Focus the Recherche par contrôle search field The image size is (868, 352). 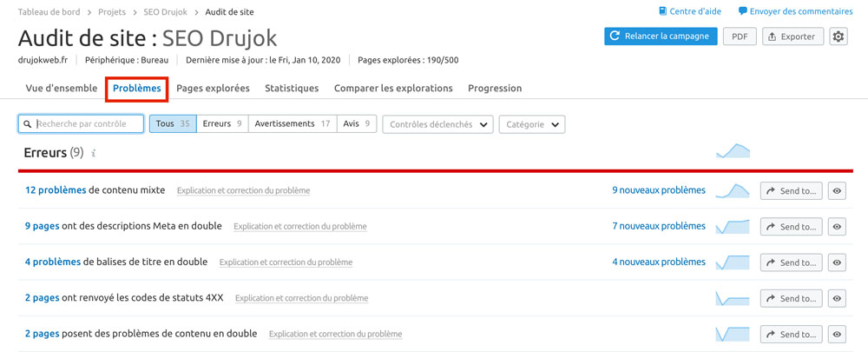click(x=81, y=124)
